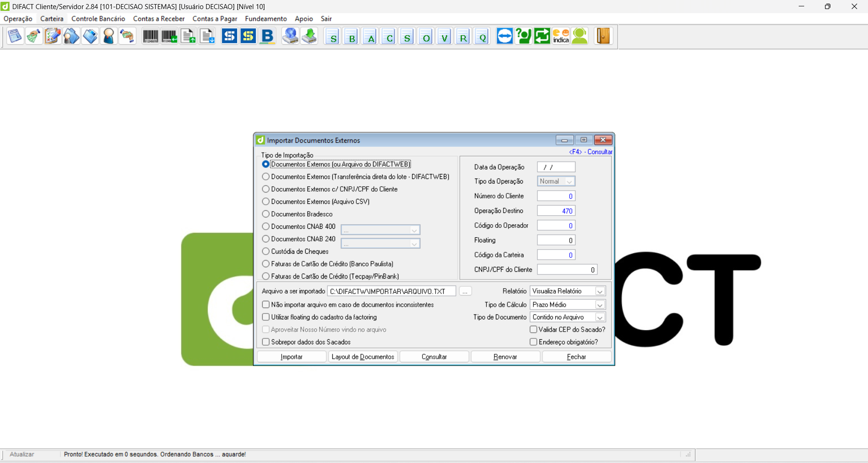
Task: Open the document icon labeled V
Action: click(444, 36)
